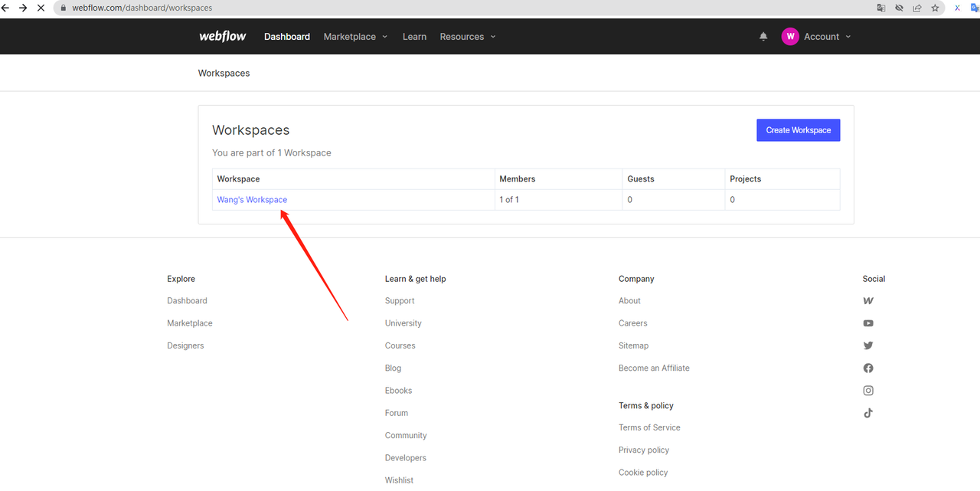Image resolution: width=980 pixels, height=491 pixels.
Task: Open the notifications bell
Action: click(x=763, y=36)
